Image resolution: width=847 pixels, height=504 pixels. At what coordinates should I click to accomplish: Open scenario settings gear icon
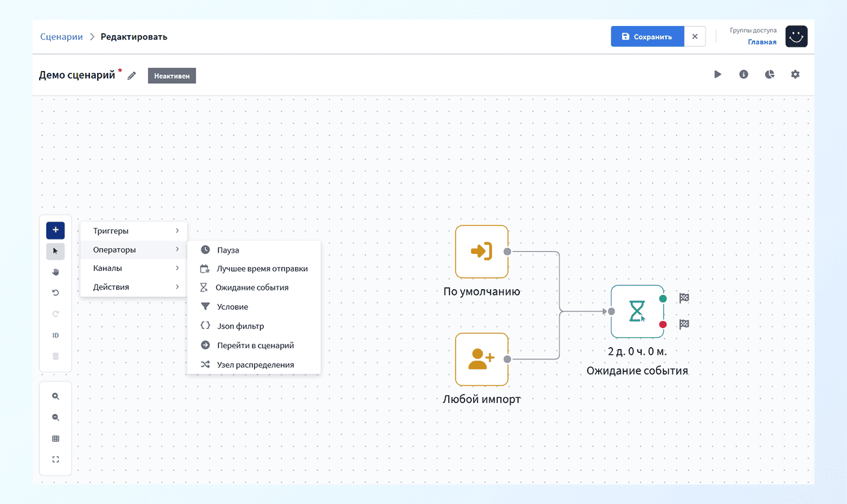click(795, 74)
